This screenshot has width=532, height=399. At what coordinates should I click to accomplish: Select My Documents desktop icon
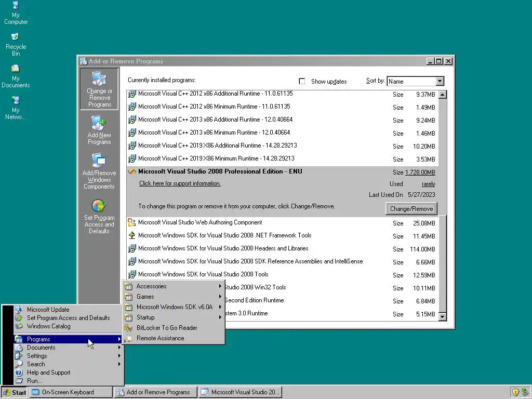16,76
